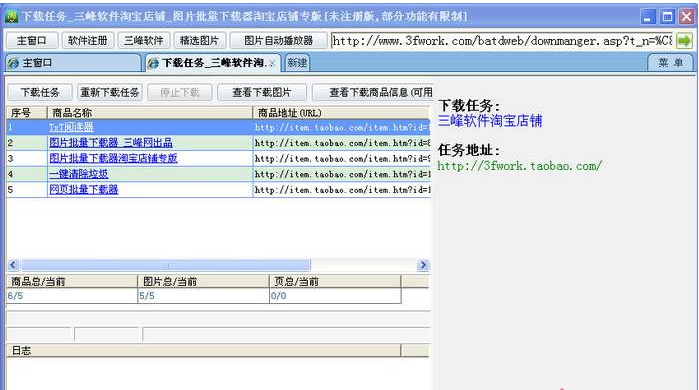Launch 图片自动播放器
Viewport: 699px width, 390px height.
(279, 41)
